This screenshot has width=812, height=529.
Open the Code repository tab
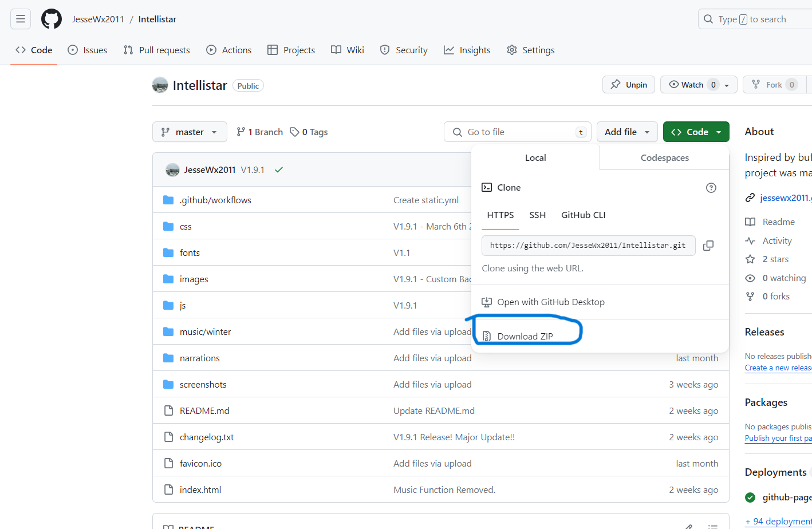pos(34,50)
